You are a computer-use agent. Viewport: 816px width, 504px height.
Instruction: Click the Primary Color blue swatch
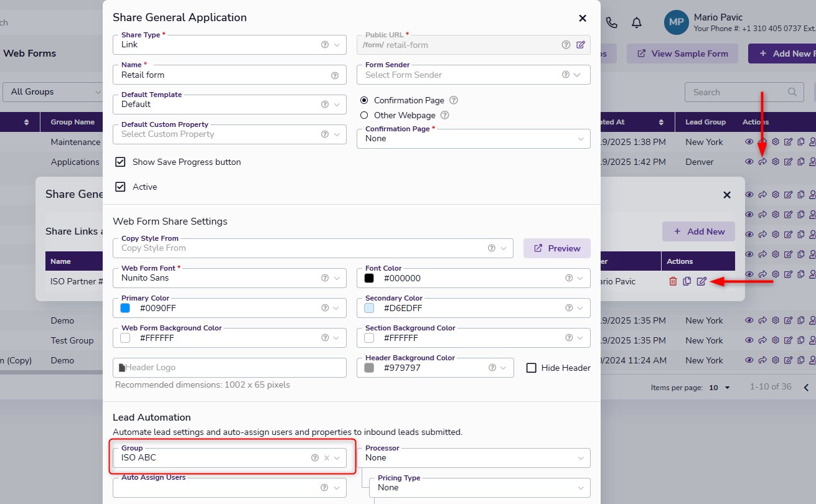click(x=125, y=308)
